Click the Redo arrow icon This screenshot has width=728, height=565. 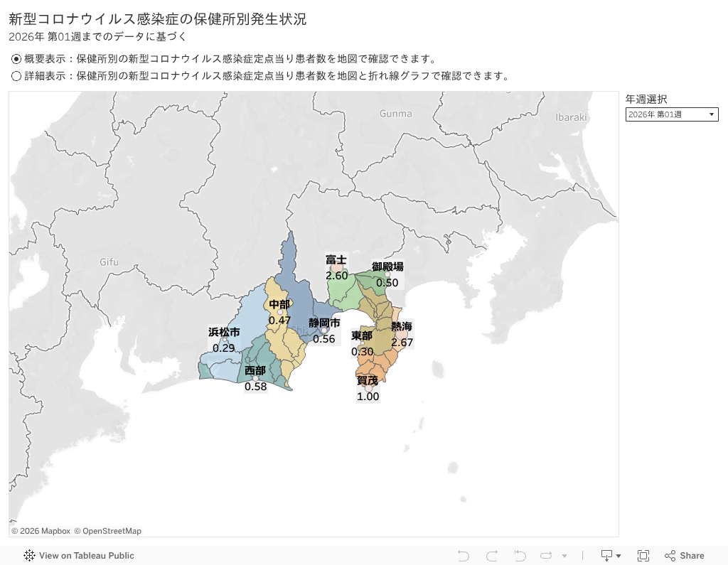491,556
